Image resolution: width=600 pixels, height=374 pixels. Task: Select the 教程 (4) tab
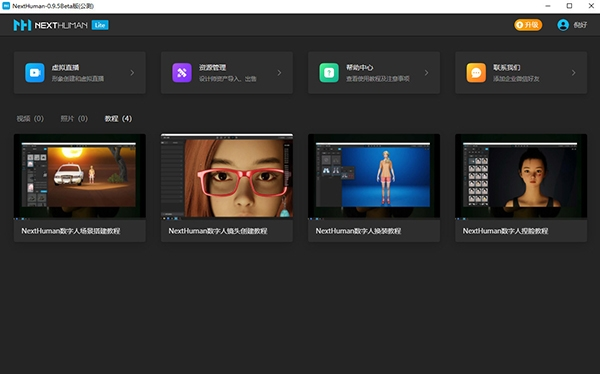pyautogui.click(x=118, y=119)
